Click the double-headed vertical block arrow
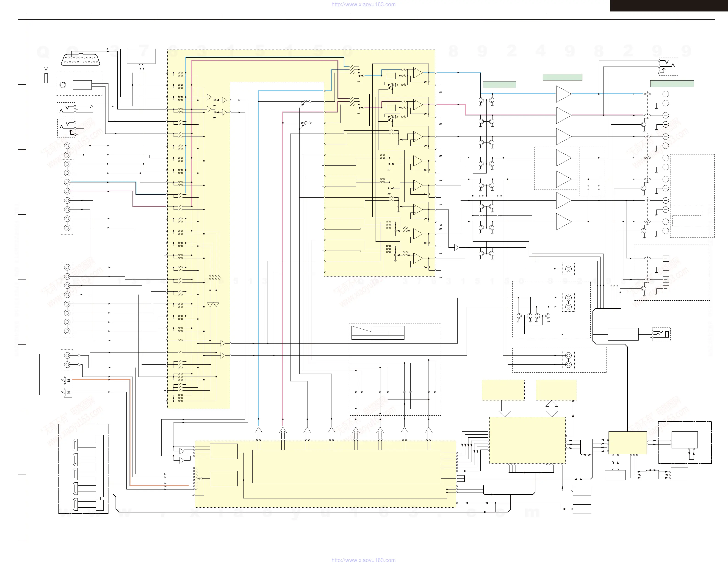Screen dimensions: 728x562 click(552, 408)
